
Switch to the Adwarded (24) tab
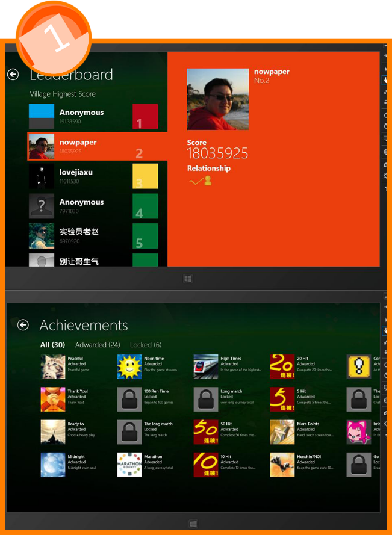[x=98, y=345]
